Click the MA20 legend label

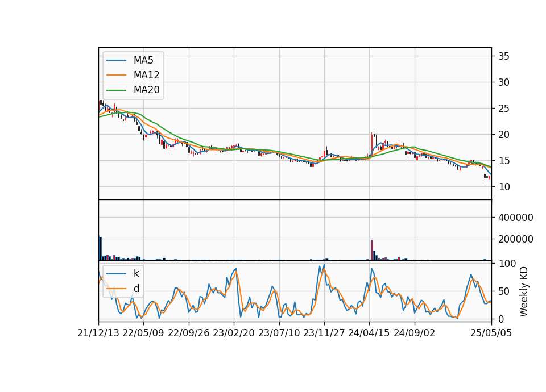click(146, 90)
